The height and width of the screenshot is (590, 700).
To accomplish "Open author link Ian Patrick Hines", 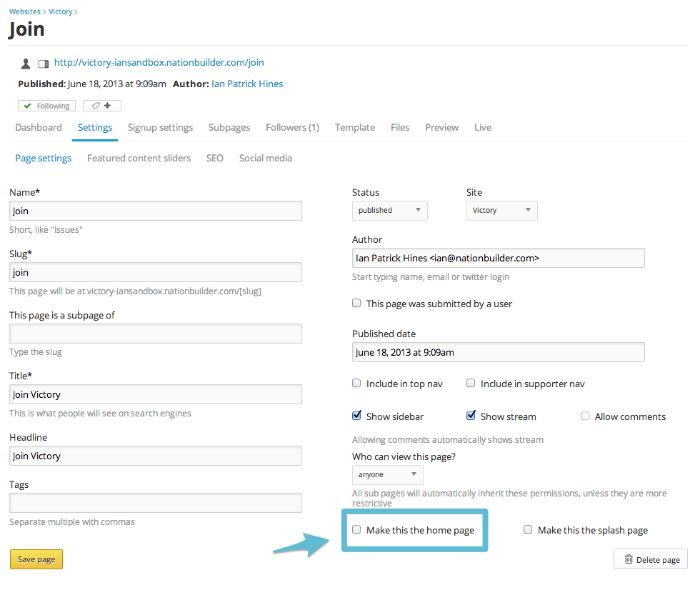I will tap(247, 84).
